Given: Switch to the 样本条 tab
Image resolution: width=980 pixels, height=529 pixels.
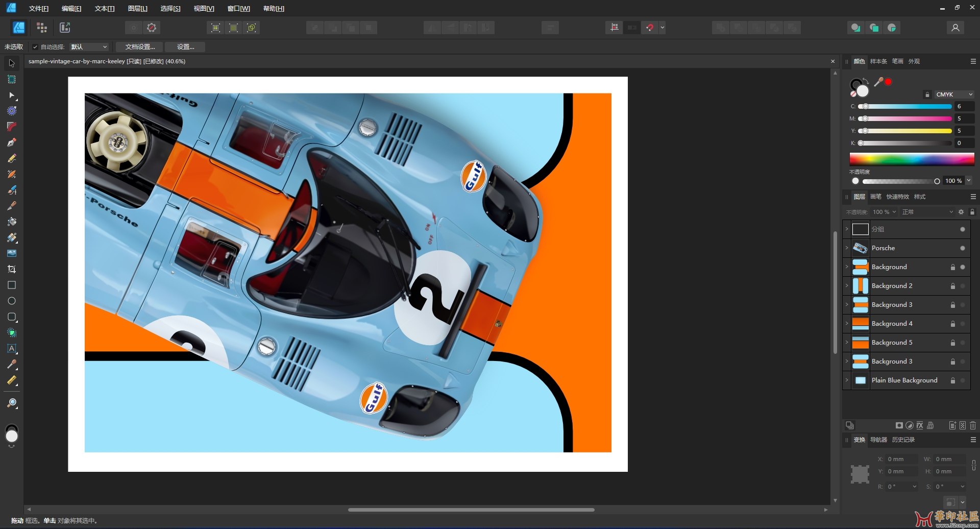Looking at the screenshot, I should tap(878, 61).
